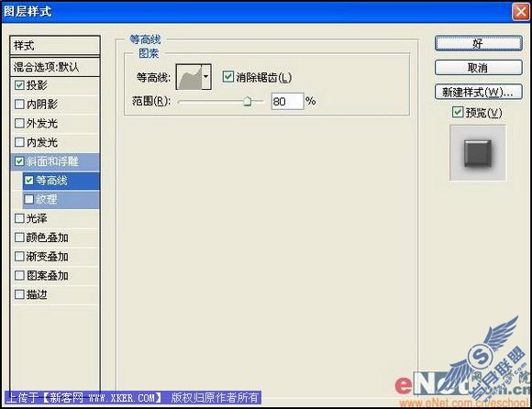This screenshot has height=409, width=532.
Task: Select the 混合选项:默认 blending options entry
Action: [55, 67]
